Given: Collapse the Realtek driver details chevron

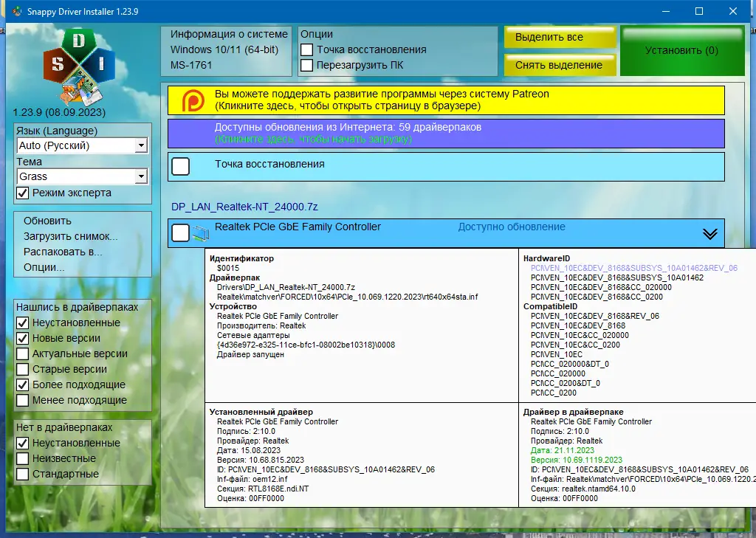Looking at the screenshot, I should coord(709,234).
